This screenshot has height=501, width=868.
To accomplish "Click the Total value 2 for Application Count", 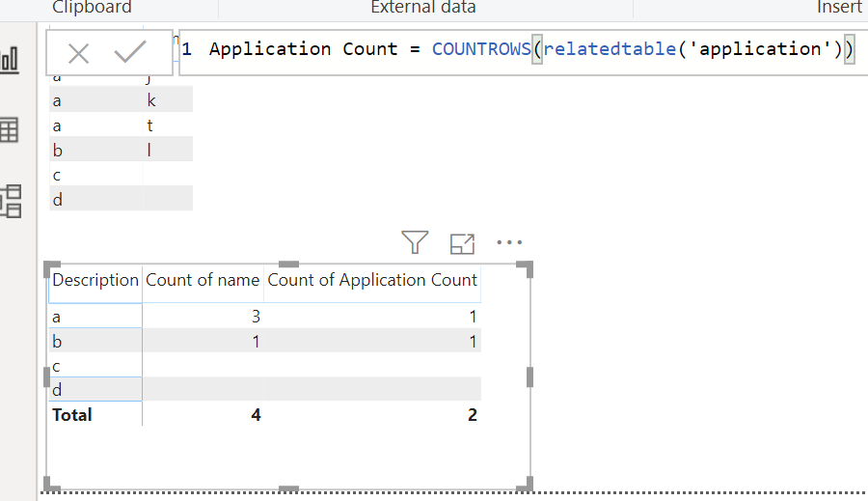I will click(473, 414).
